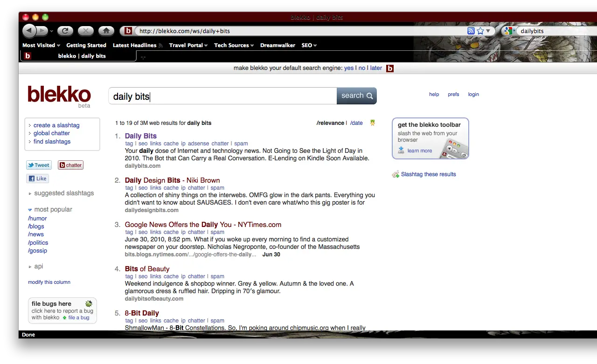Click the blekko search input field
The height and width of the screenshot is (364, 597).
coord(222,96)
